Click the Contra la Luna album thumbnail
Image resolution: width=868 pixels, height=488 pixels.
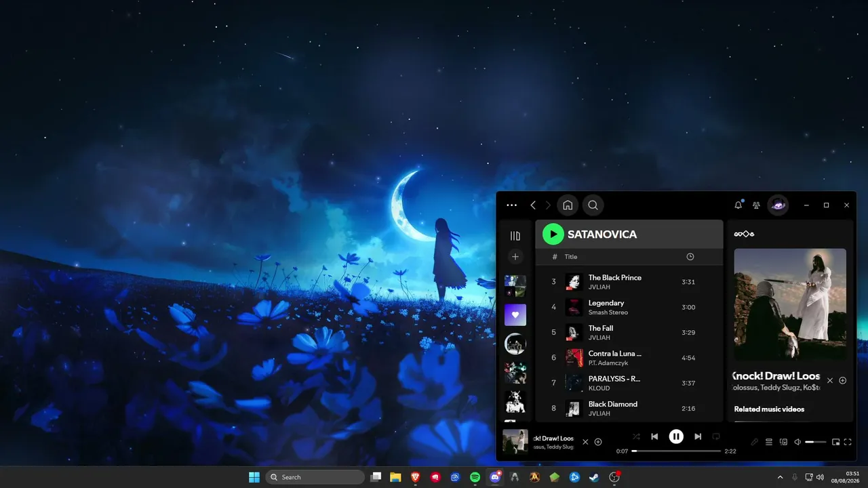(x=574, y=358)
